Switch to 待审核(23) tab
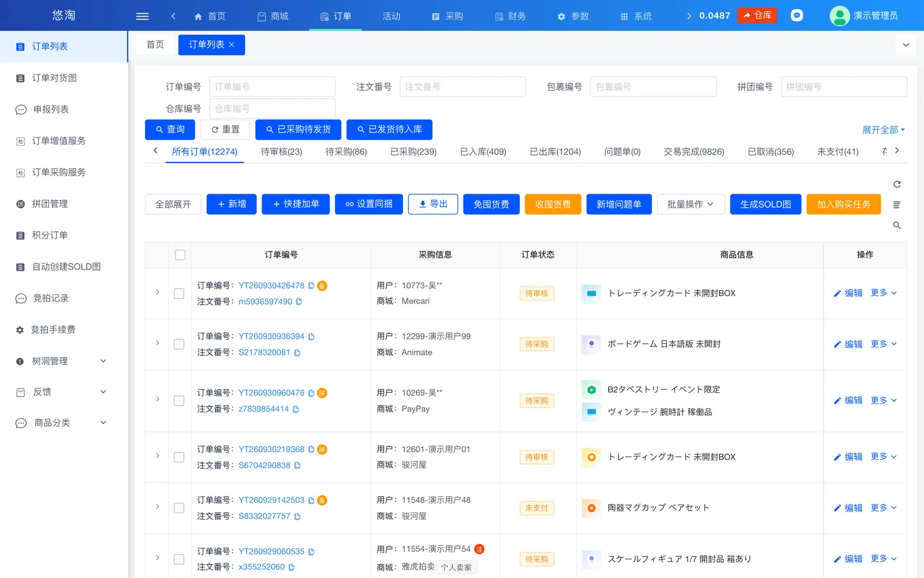The height and width of the screenshot is (578, 924). point(281,152)
